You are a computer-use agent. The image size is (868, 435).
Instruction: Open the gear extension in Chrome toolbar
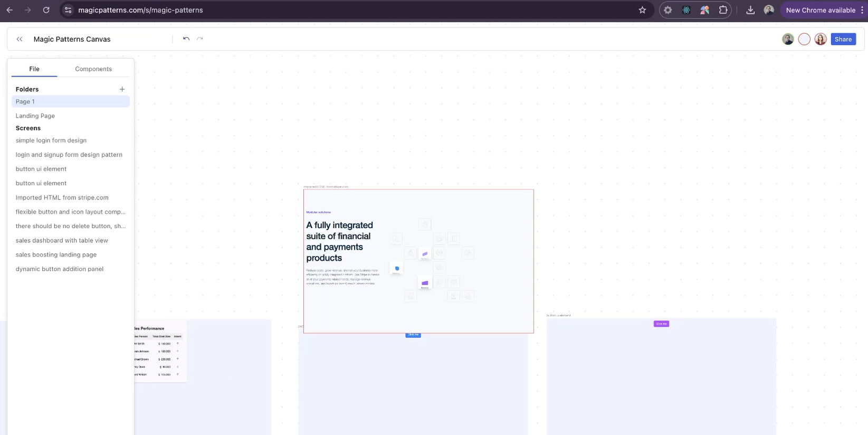coord(668,10)
